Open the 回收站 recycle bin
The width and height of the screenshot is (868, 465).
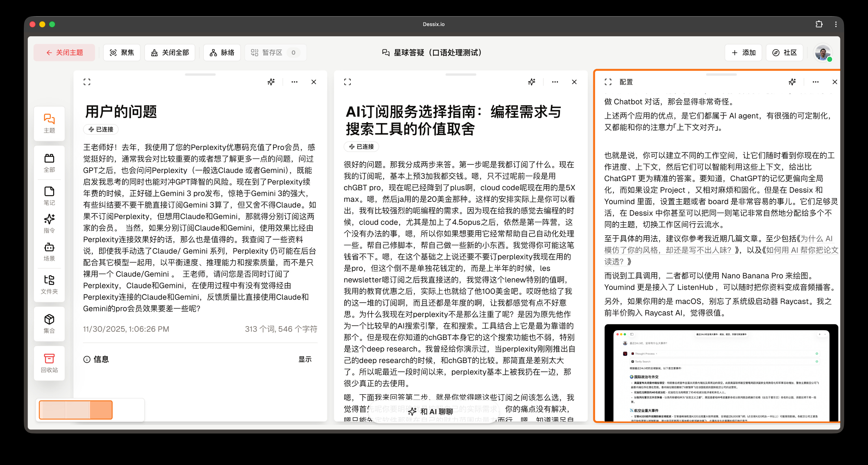tap(49, 363)
